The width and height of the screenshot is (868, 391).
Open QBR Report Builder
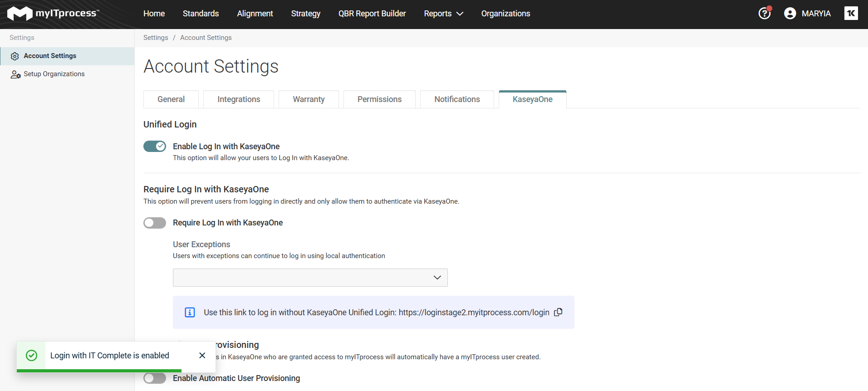[x=372, y=14]
